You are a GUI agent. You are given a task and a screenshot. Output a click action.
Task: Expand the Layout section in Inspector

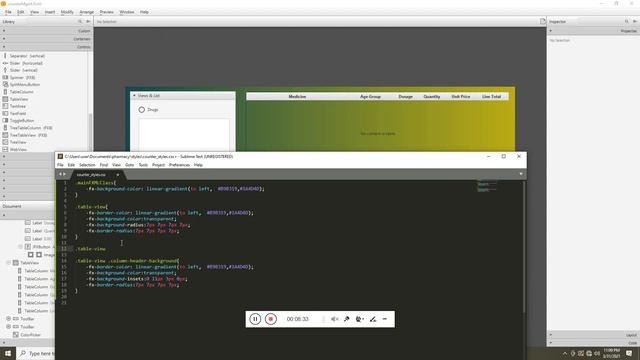point(593,335)
